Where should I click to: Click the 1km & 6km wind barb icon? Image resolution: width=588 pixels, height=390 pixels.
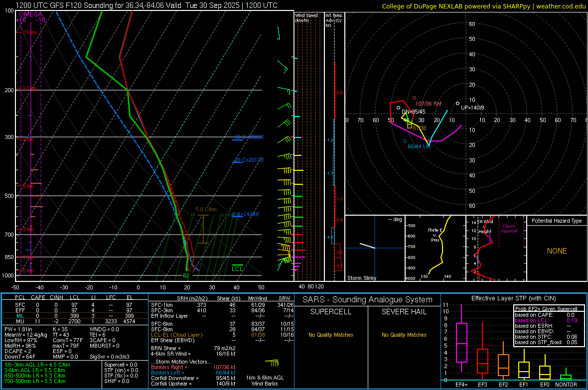(x=272, y=363)
